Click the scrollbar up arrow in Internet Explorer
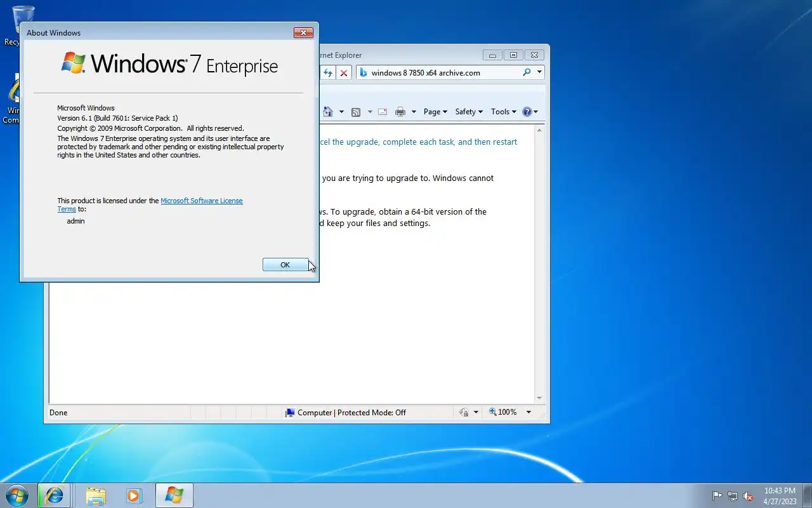 point(539,130)
